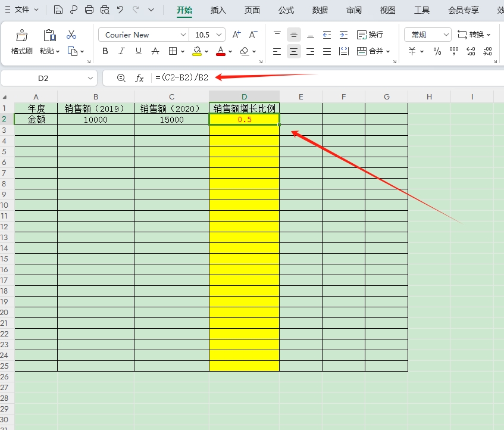Click the Paste (粘贴) icon
The width and height of the screenshot is (504, 430).
pyautogui.click(x=49, y=35)
